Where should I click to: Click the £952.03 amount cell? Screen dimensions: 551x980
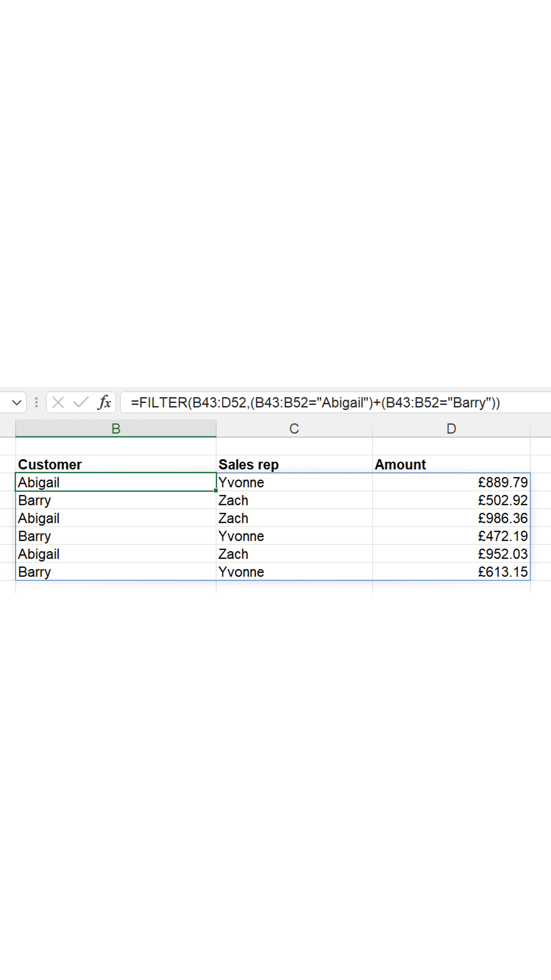pos(451,554)
